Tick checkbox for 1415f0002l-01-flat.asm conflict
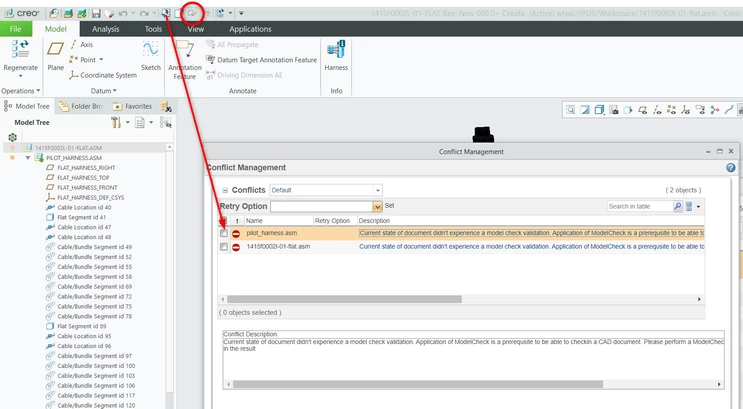Image resolution: width=743 pixels, height=409 pixels. (x=224, y=246)
